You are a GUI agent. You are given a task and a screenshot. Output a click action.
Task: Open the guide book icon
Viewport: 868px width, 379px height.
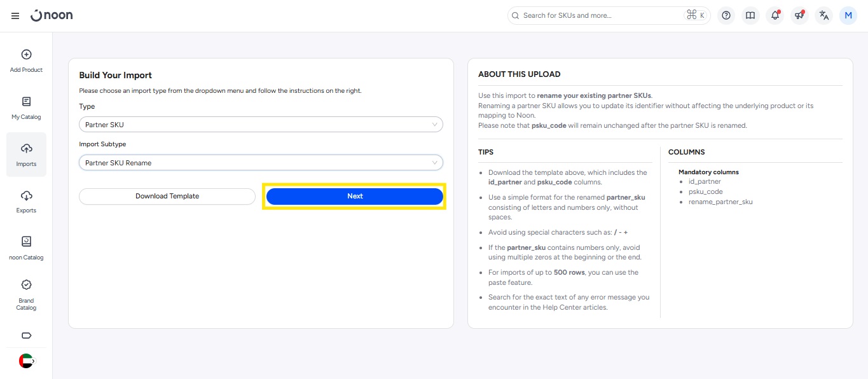click(x=750, y=16)
